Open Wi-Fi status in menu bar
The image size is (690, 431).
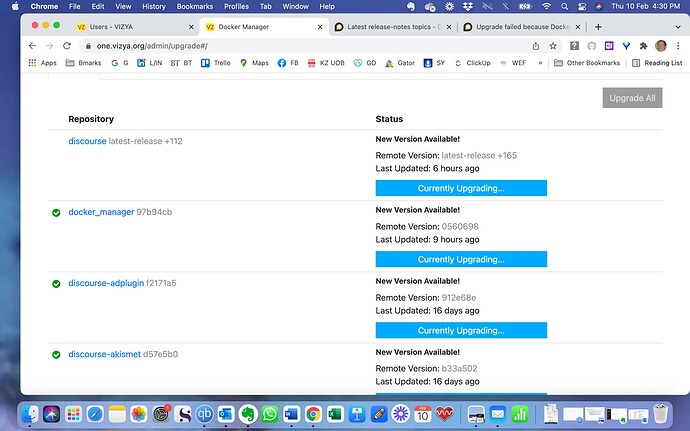tap(546, 6)
